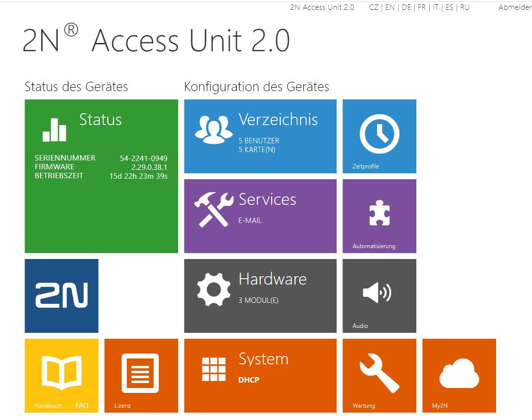
Task: Click the Verzeichnis users icon
Action: 213,129
